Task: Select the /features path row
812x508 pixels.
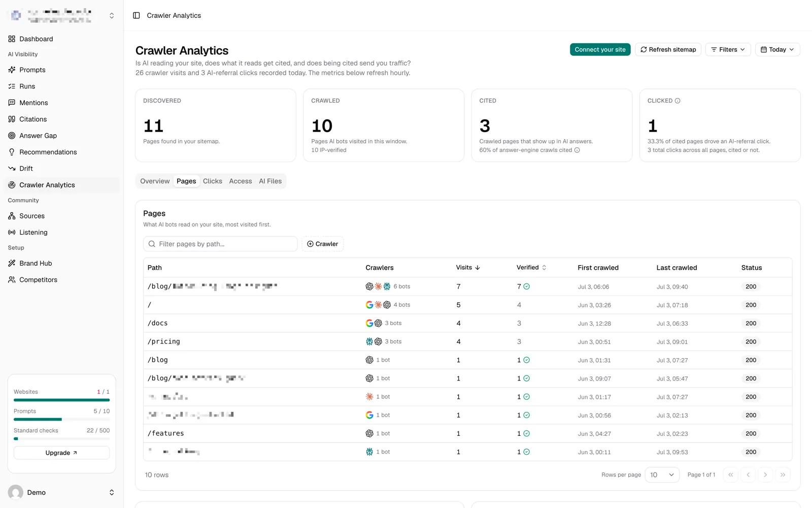Action: click(467, 433)
